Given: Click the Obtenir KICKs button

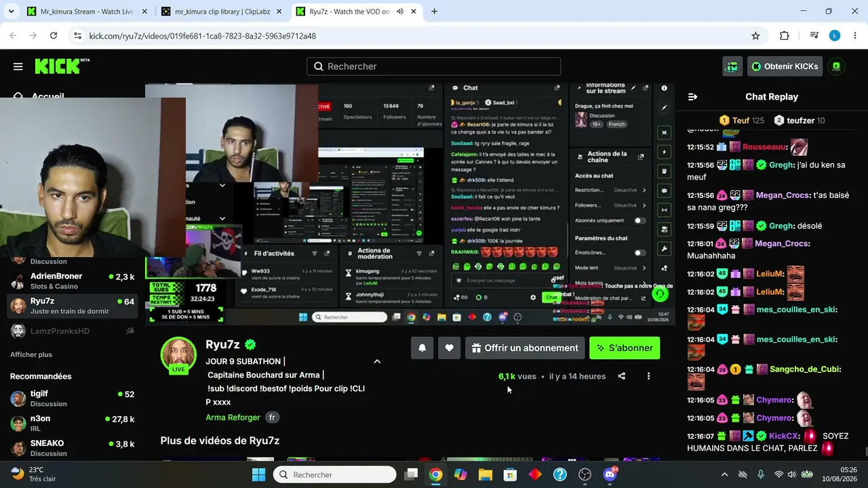Looking at the screenshot, I should pos(785,66).
